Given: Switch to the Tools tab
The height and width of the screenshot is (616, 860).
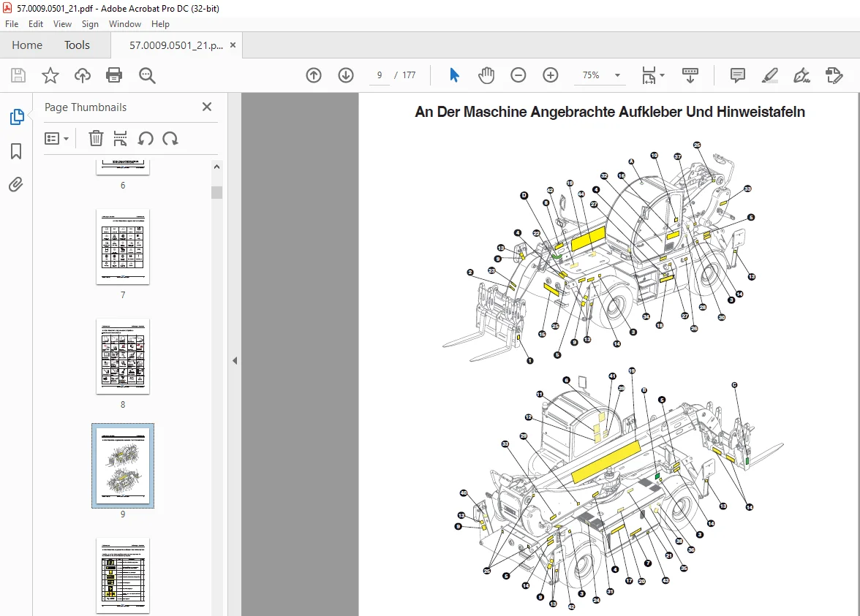Looking at the screenshot, I should tap(77, 45).
